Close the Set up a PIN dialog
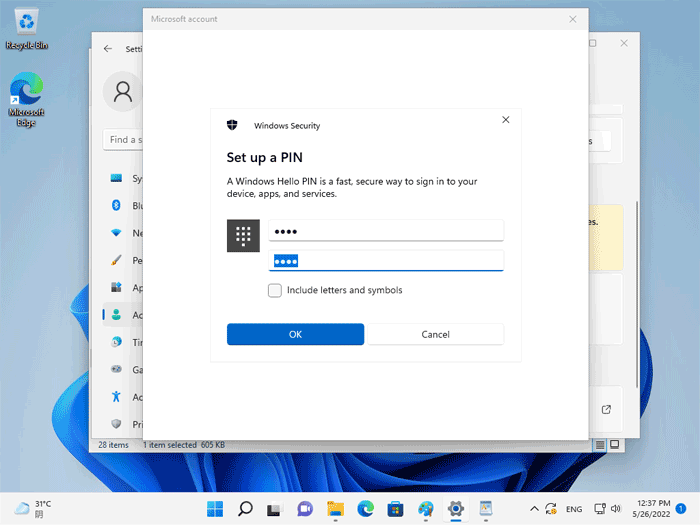Image resolution: width=700 pixels, height=525 pixels. click(505, 120)
